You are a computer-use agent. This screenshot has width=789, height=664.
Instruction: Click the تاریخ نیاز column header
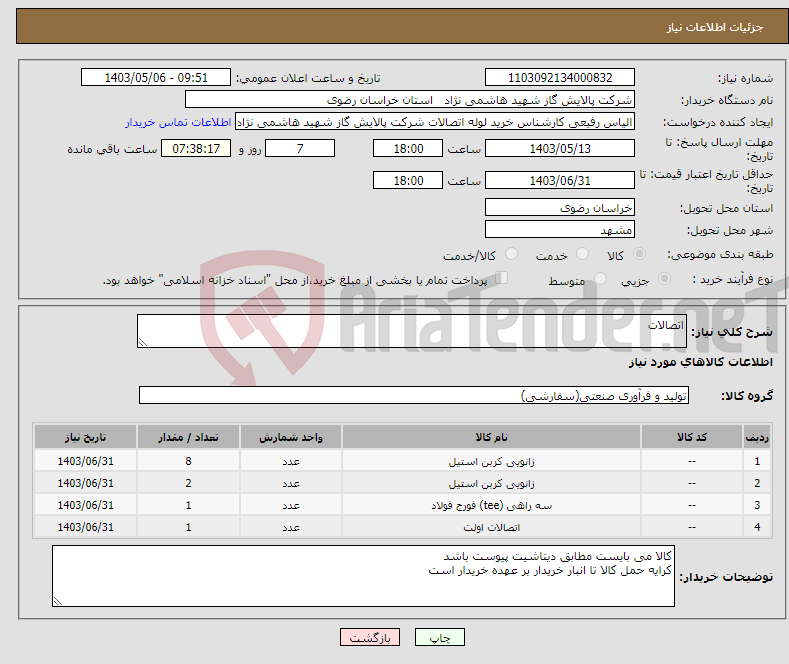(x=86, y=437)
